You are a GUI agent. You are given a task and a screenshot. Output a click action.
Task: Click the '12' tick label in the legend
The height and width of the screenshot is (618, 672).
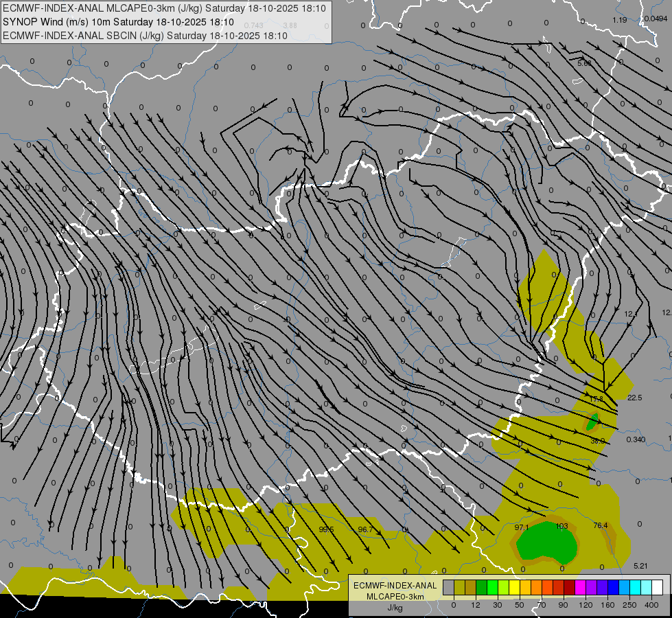point(476,605)
